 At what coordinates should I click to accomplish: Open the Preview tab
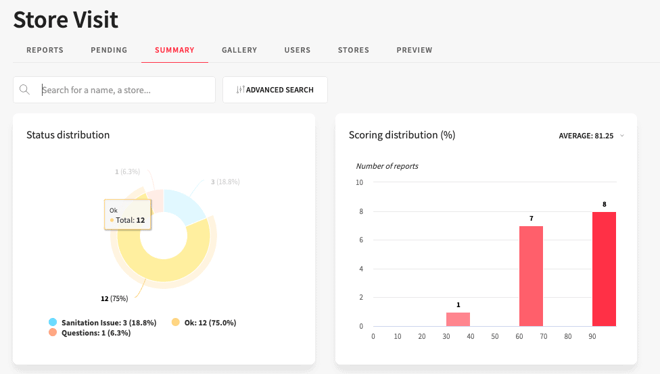point(414,50)
